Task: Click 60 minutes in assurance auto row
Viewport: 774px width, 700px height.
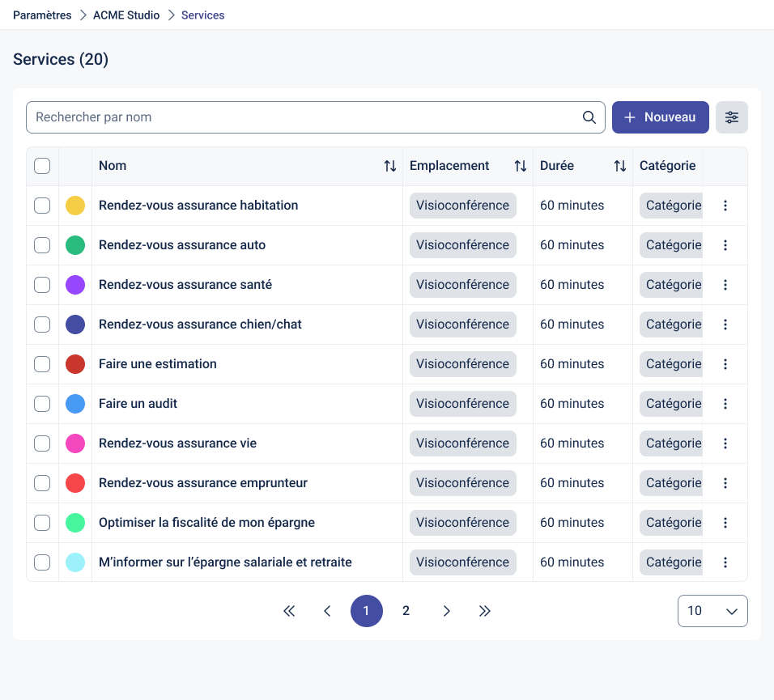Action: pos(572,245)
